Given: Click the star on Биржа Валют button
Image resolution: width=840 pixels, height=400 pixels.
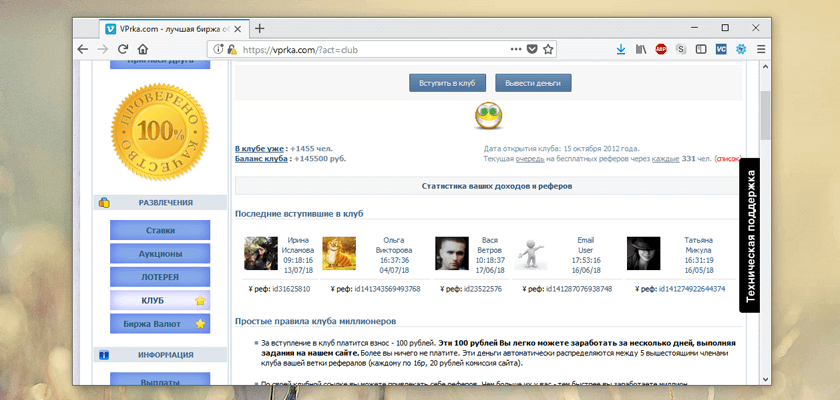Looking at the screenshot, I should pos(200,324).
